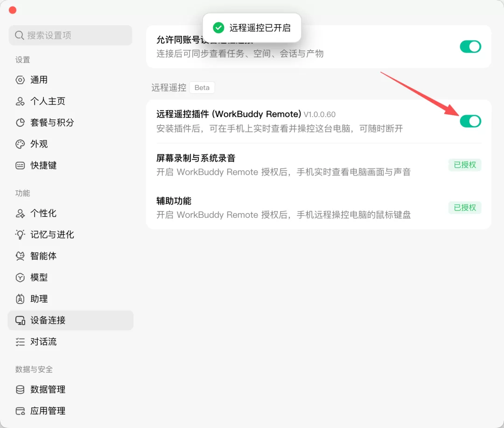Click text 手机实时查看电脑画面与声音
504x428 pixels.
coord(354,172)
